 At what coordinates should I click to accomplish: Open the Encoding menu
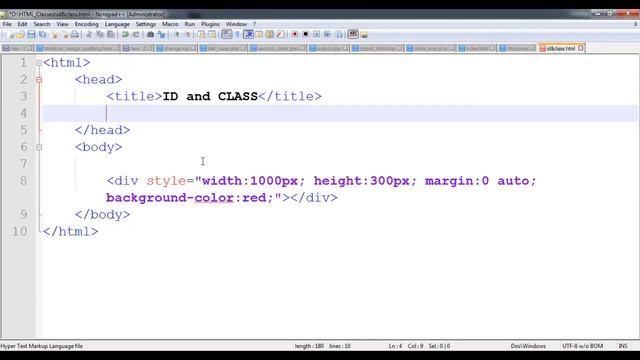pyautogui.click(x=87, y=24)
